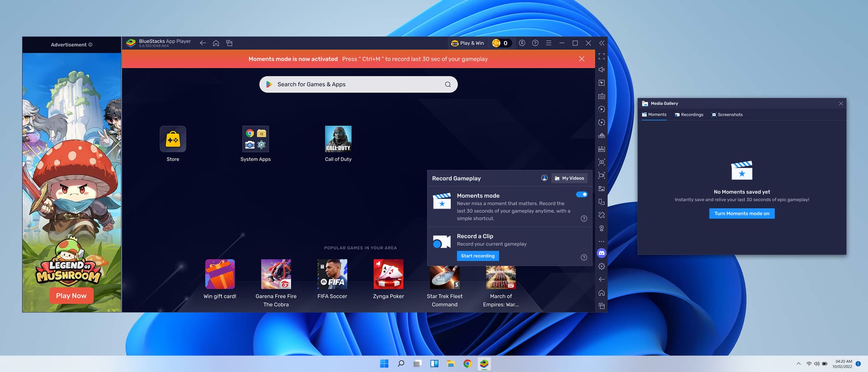This screenshot has width=868, height=372.
Task: Open help for Record a Clip
Action: [584, 257]
